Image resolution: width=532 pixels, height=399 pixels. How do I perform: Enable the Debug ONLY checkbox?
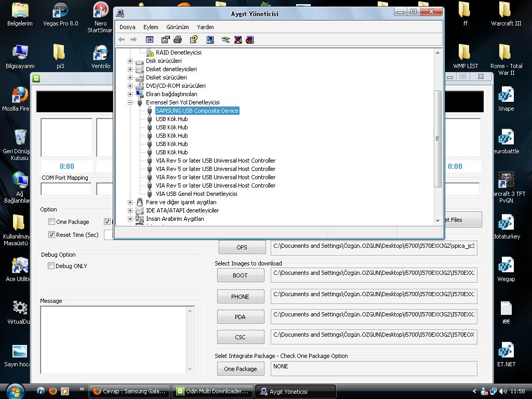[51, 265]
